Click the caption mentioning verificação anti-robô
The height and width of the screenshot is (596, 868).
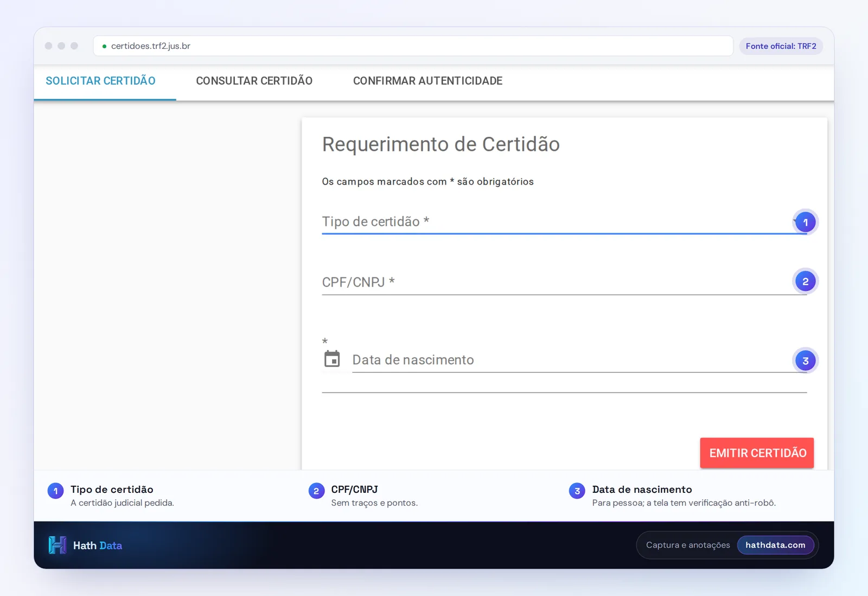[x=684, y=503]
